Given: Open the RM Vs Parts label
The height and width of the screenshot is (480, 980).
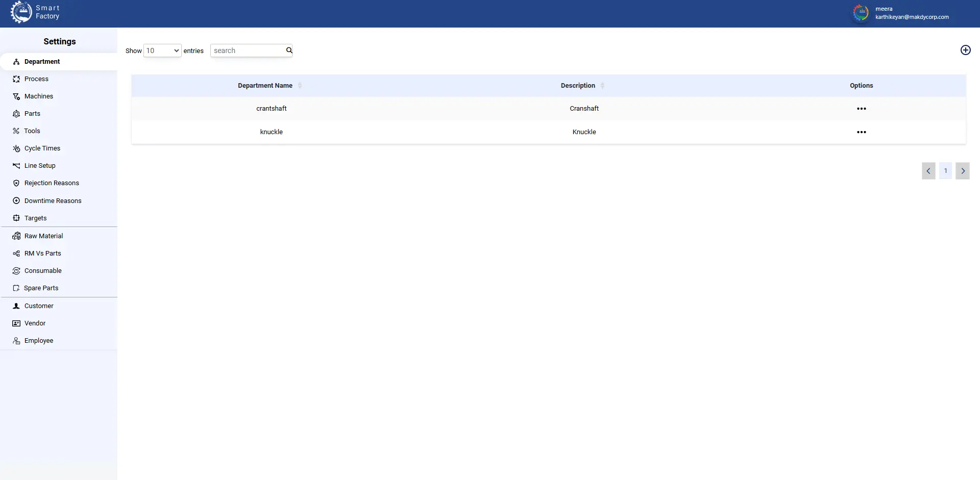Looking at the screenshot, I should point(43,254).
